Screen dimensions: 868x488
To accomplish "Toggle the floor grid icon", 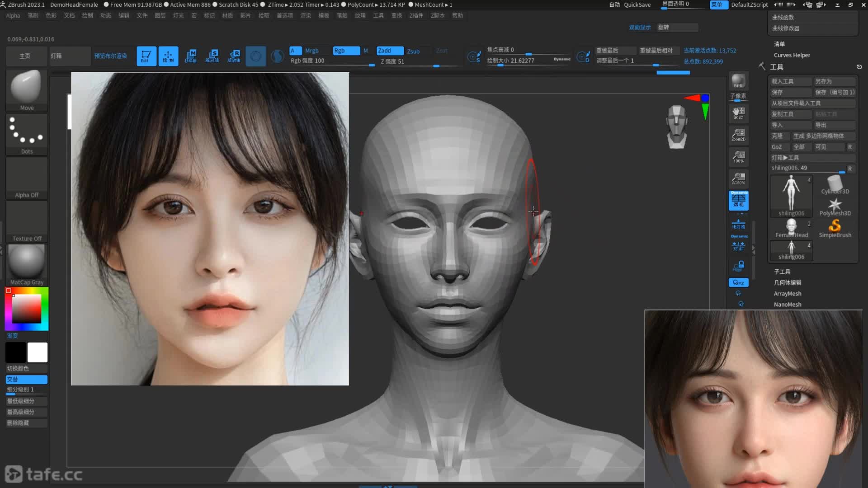I will [x=738, y=224].
